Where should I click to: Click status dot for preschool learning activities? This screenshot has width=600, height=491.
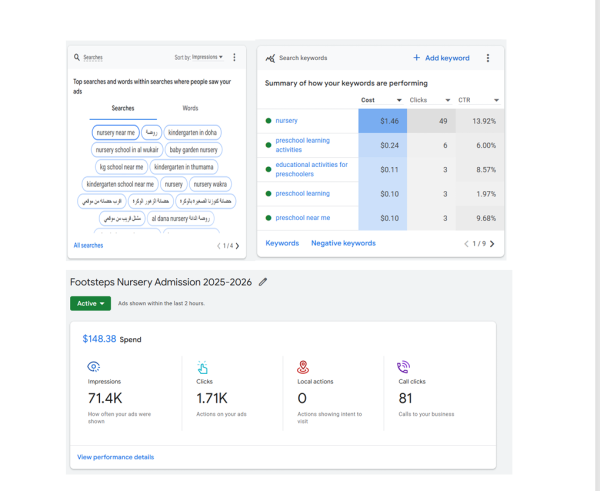268,145
